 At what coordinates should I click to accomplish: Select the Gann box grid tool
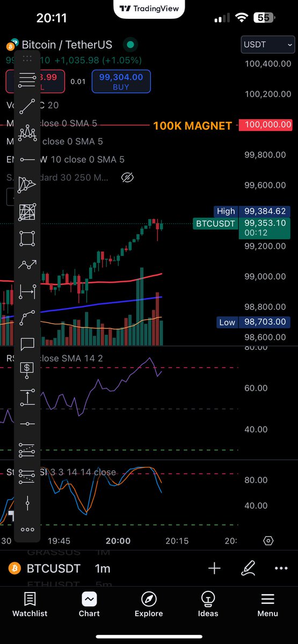click(27, 212)
